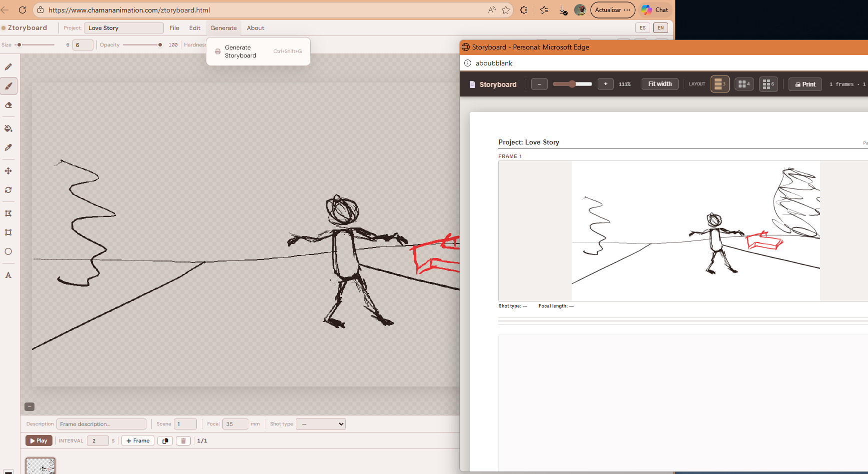Select frame 1 thumbnail in timeline
Viewport: 868px width, 474px height.
pyautogui.click(x=40, y=465)
